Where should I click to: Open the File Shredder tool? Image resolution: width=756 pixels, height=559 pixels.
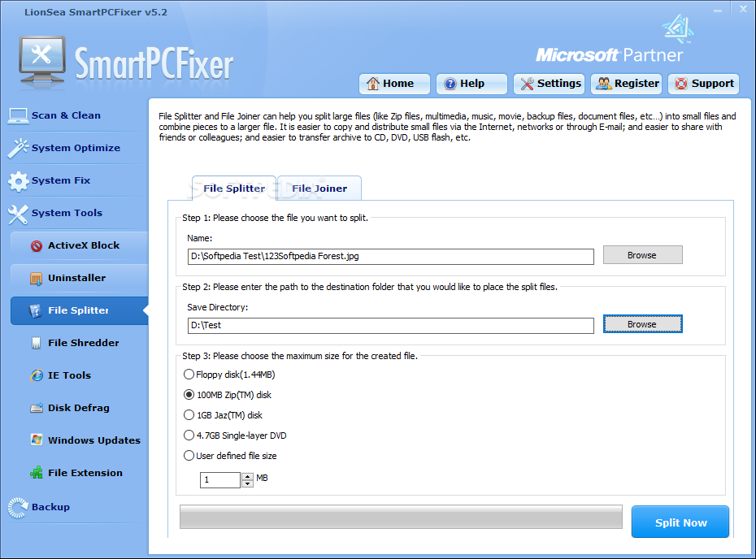point(80,343)
